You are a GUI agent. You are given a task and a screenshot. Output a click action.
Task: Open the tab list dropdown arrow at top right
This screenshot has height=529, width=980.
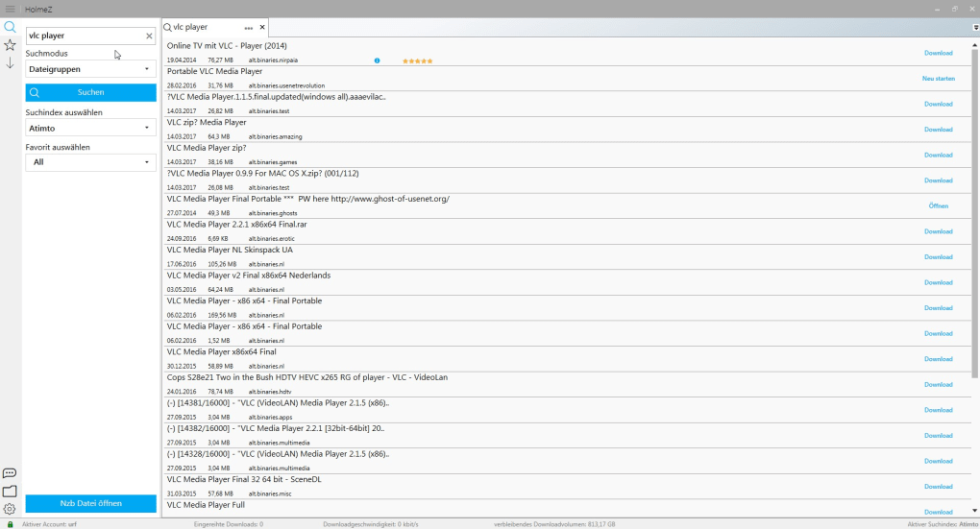click(x=975, y=28)
